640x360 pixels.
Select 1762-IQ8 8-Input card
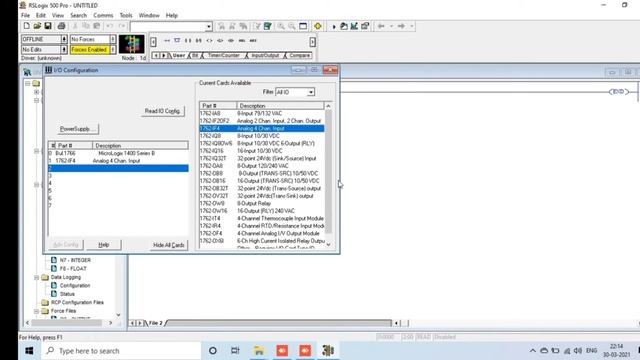[262, 136]
